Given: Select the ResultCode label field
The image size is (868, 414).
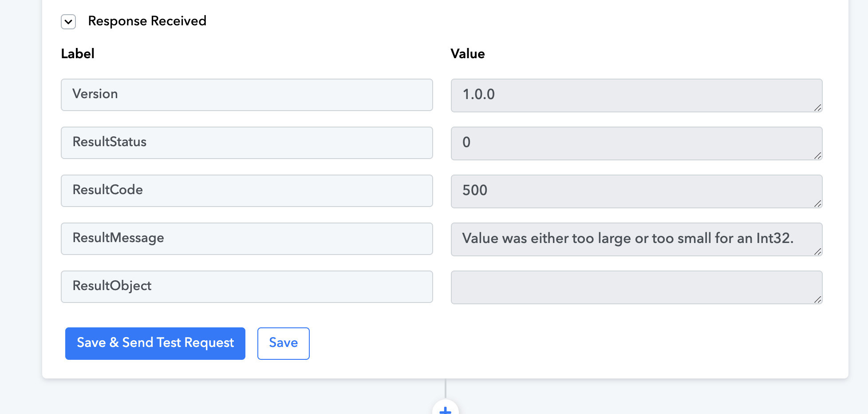Looking at the screenshot, I should click(247, 191).
